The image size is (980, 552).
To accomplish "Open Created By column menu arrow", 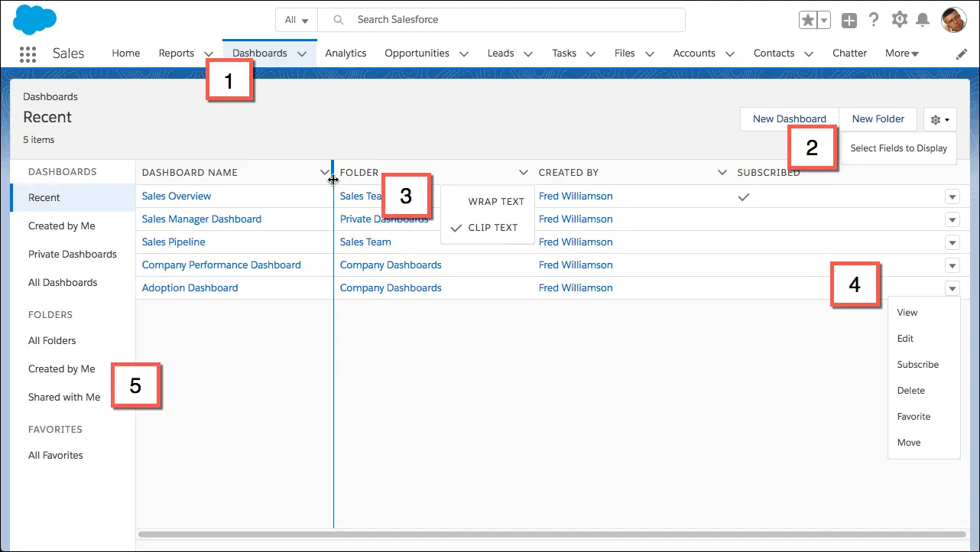I will (x=722, y=173).
